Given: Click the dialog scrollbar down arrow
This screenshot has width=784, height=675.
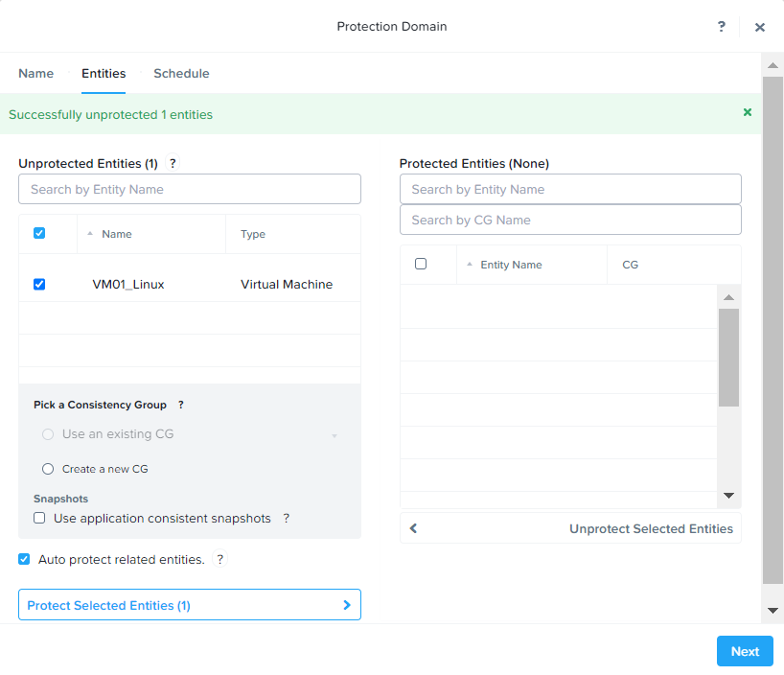Looking at the screenshot, I should [772, 611].
